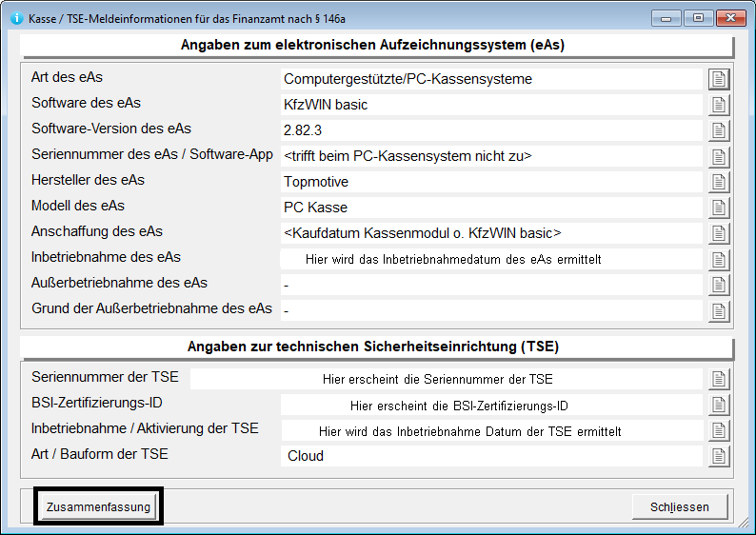Click the Grund der Außerbetriebnahme value field

click(x=491, y=311)
